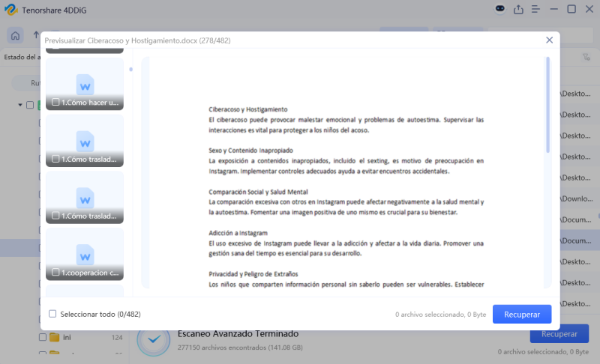
Task: Open the '1.Cómo hacer u...' Word thumbnail
Action: (x=85, y=84)
